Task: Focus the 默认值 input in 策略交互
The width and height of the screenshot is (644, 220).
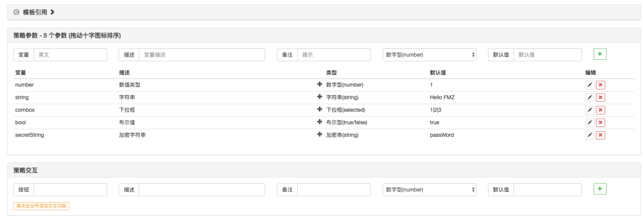Action: [547, 190]
